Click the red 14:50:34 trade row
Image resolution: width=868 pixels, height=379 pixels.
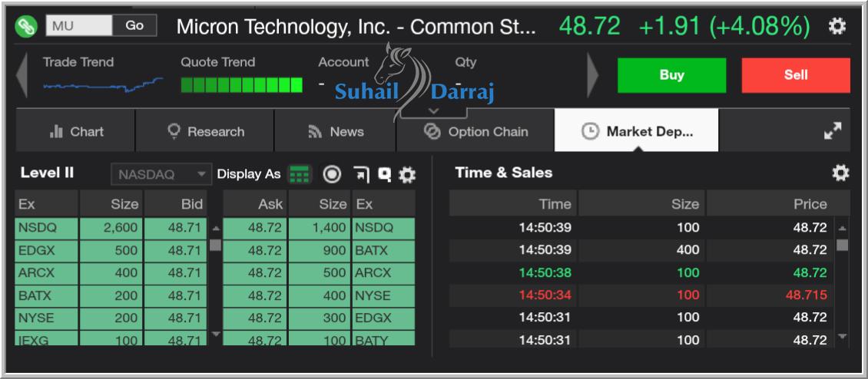[x=641, y=295]
